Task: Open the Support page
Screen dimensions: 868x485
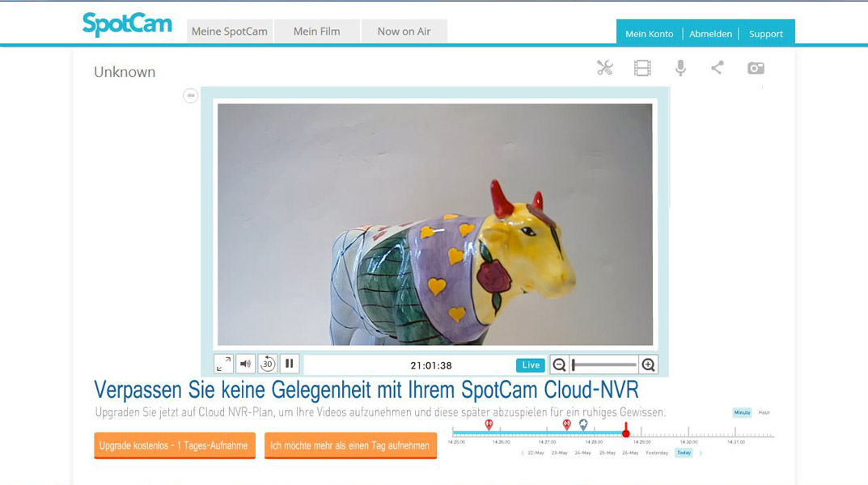Action: 766,34
